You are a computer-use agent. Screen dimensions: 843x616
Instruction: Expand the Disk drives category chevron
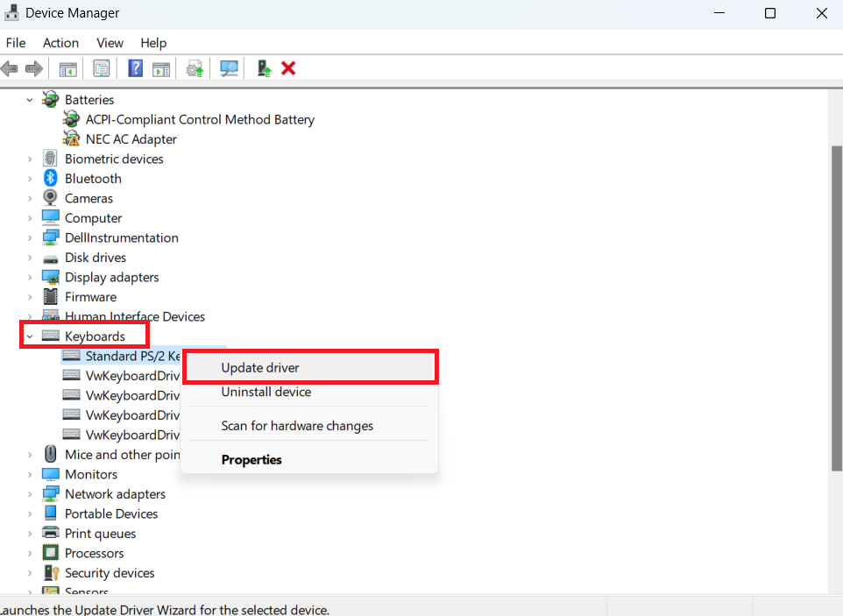click(30, 258)
